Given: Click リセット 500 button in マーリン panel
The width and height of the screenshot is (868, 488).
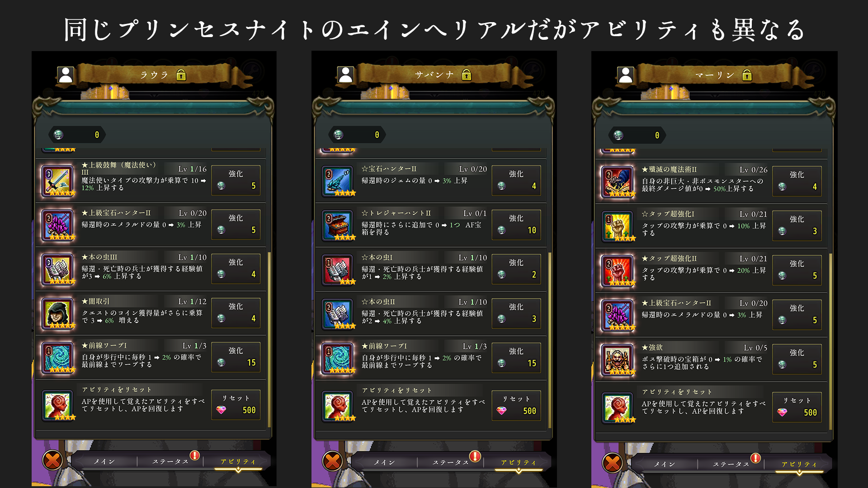Looking at the screenshot, I should pyautogui.click(x=797, y=407).
